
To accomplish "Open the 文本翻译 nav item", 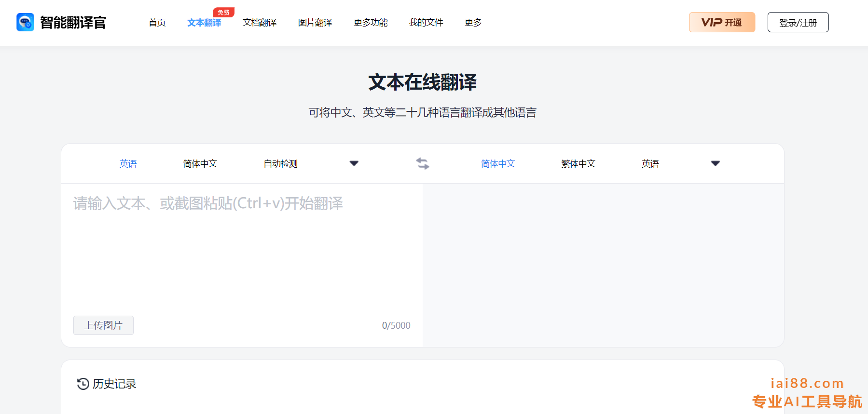I will [204, 23].
